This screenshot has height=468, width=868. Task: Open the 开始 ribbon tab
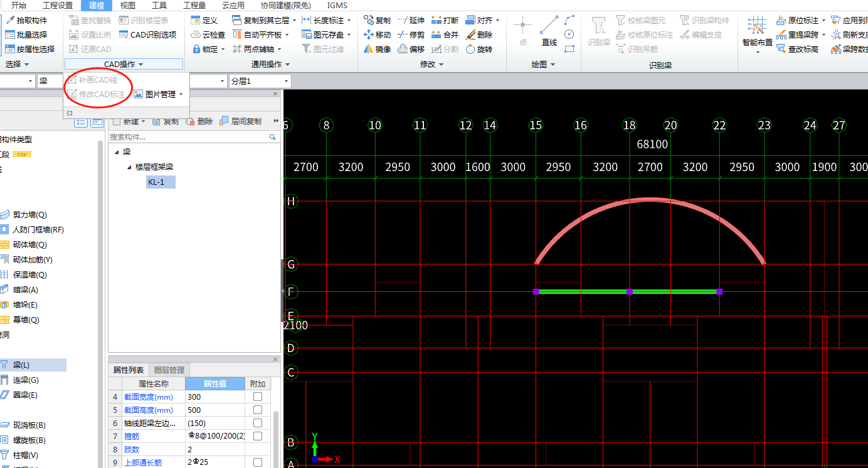click(x=19, y=5)
